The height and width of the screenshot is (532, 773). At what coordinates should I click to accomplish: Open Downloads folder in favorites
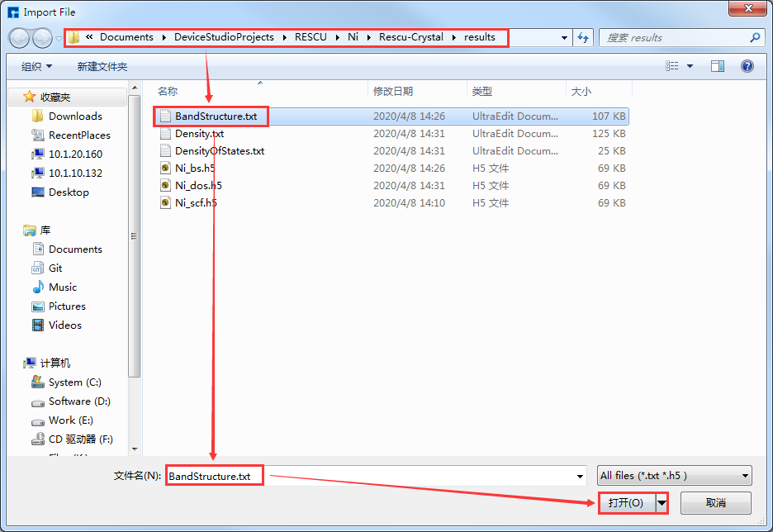75,116
